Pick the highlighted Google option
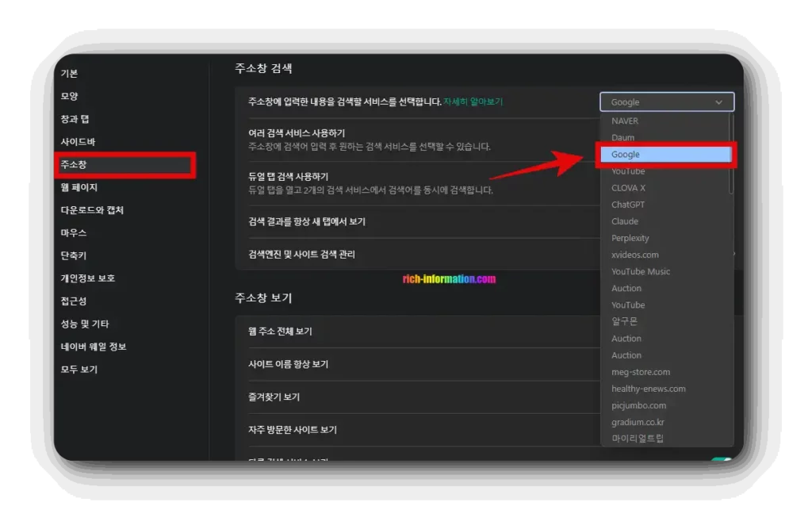 click(x=665, y=155)
